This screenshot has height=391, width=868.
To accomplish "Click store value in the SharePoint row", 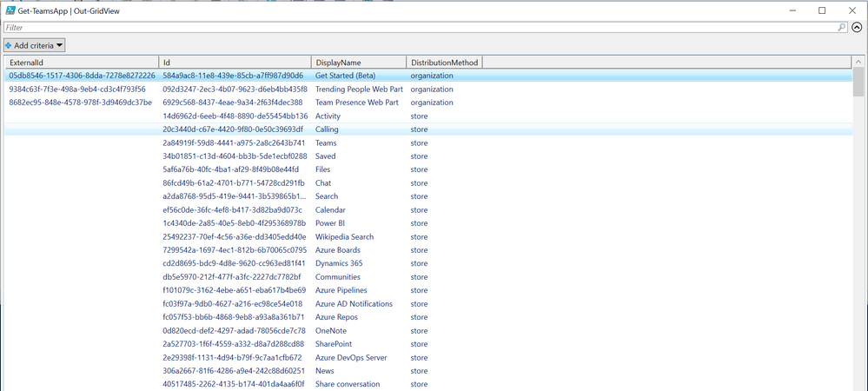I will click(x=419, y=344).
